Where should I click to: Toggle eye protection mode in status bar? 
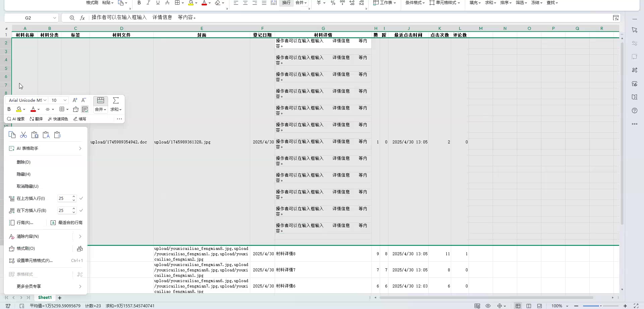pyautogui.click(x=488, y=306)
